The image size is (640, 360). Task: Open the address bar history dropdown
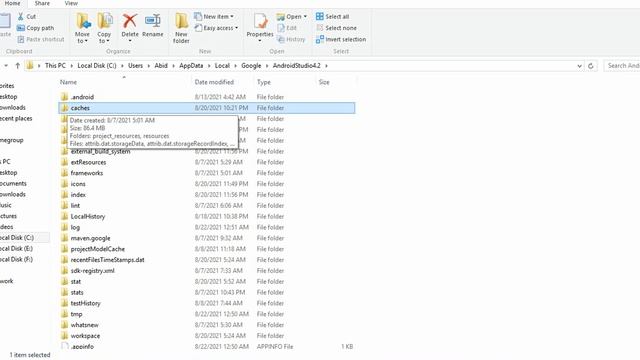point(579,66)
